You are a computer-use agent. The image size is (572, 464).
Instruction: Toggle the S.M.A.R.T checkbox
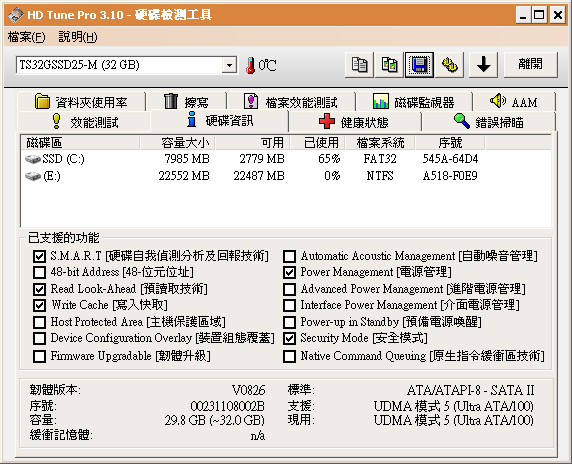[39, 256]
